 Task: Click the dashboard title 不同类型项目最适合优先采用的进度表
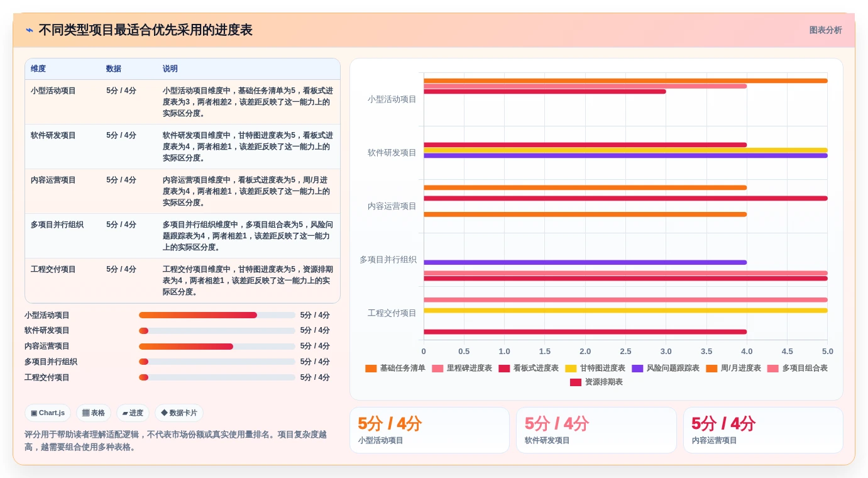(145, 30)
